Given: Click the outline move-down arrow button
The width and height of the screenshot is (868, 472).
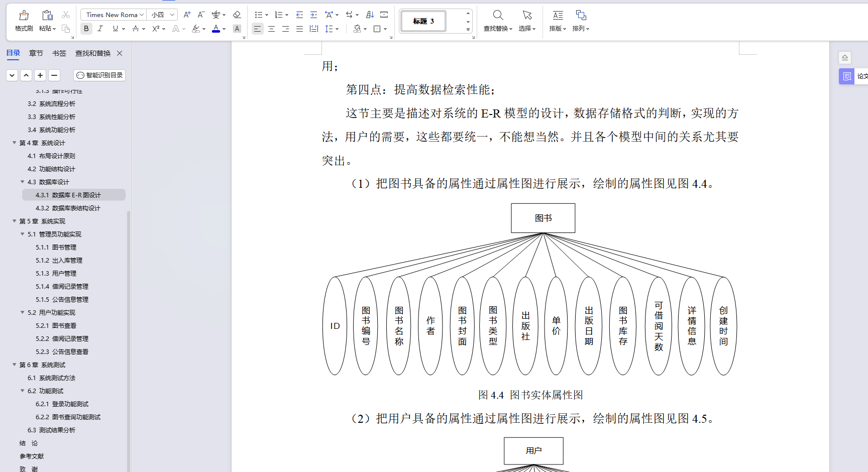Looking at the screenshot, I should [x=12, y=75].
